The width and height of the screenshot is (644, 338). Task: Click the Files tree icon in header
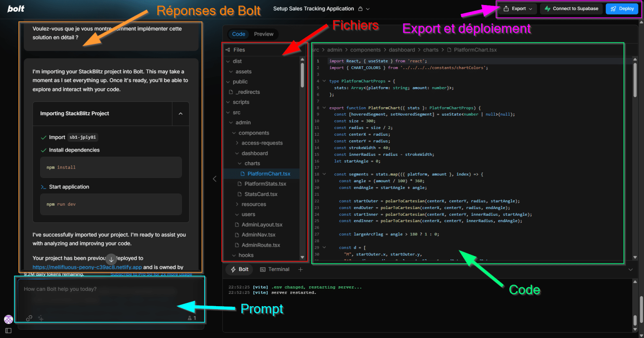click(x=228, y=50)
